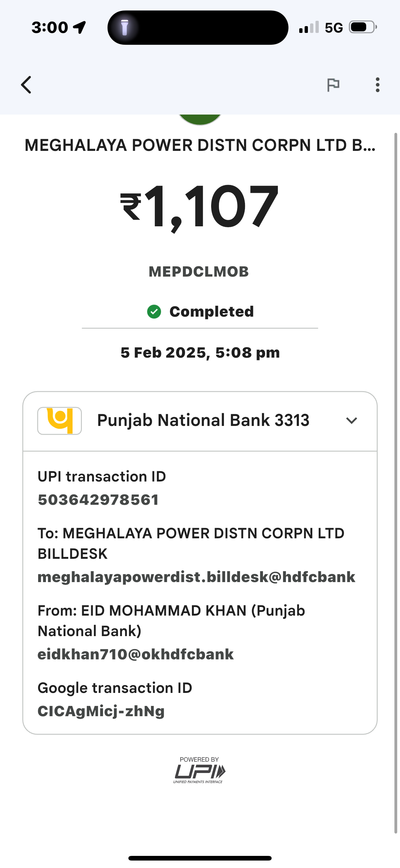
Task: Tap the flashlight icon in Dynamic Island
Action: point(125,28)
